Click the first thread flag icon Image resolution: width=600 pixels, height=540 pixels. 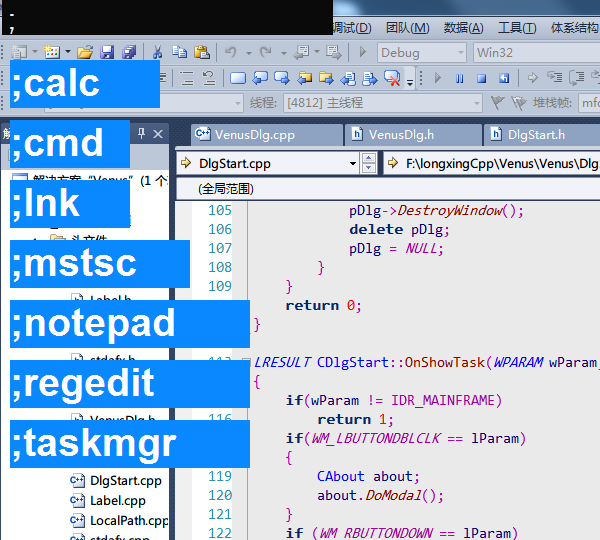coord(497,103)
